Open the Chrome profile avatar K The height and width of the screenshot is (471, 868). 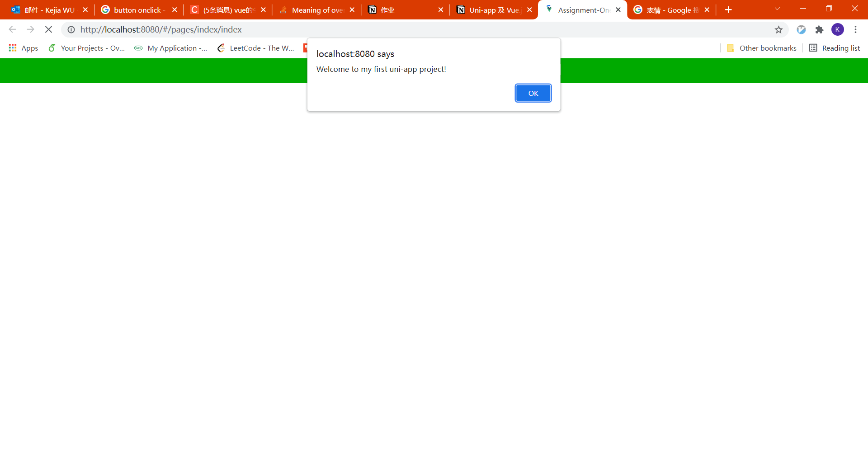click(837, 29)
